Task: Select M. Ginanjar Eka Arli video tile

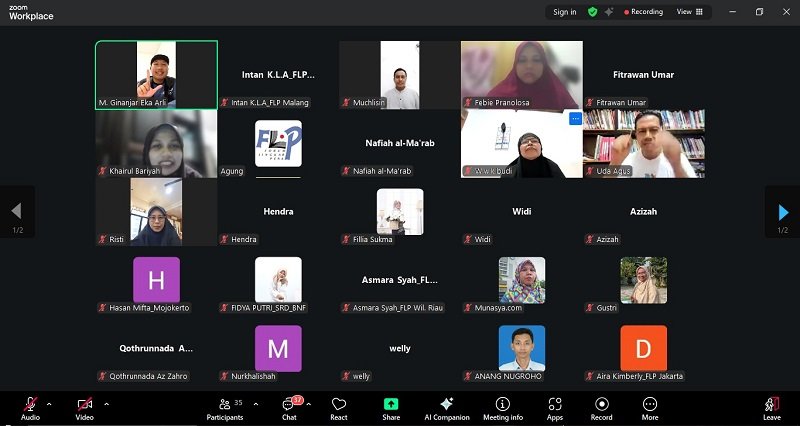Action: [x=156, y=74]
